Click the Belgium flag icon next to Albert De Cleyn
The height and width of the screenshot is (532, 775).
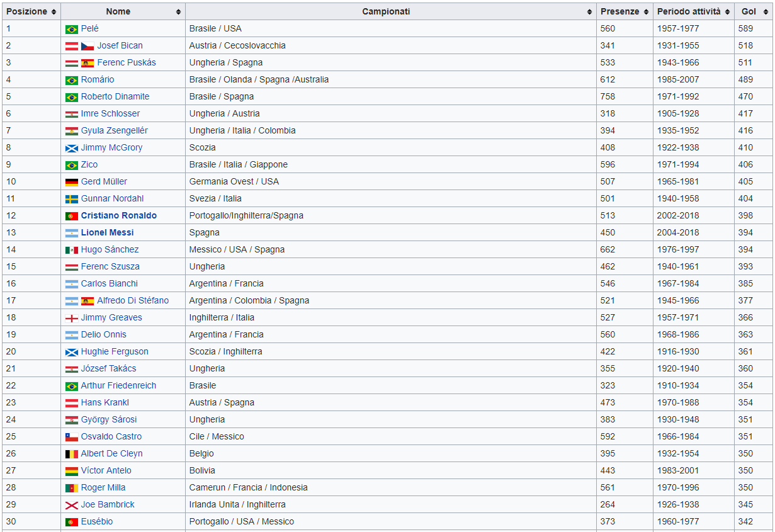pyautogui.click(x=72, y=454)
